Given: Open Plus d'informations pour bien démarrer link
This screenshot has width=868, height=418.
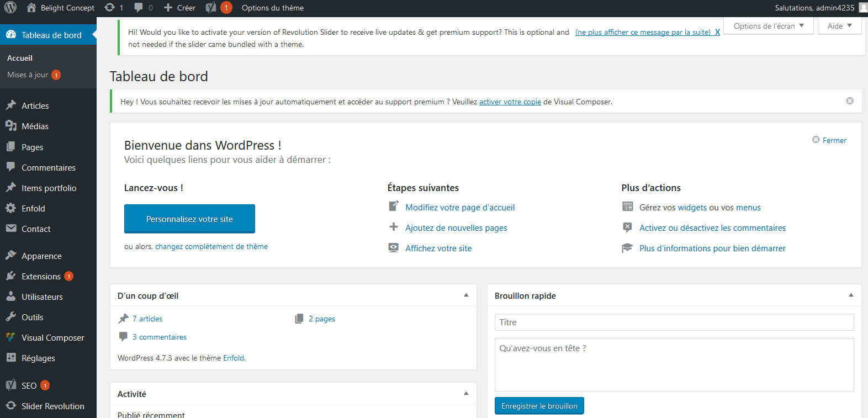Looking at the screenshot, I should (x=712, y=248).
